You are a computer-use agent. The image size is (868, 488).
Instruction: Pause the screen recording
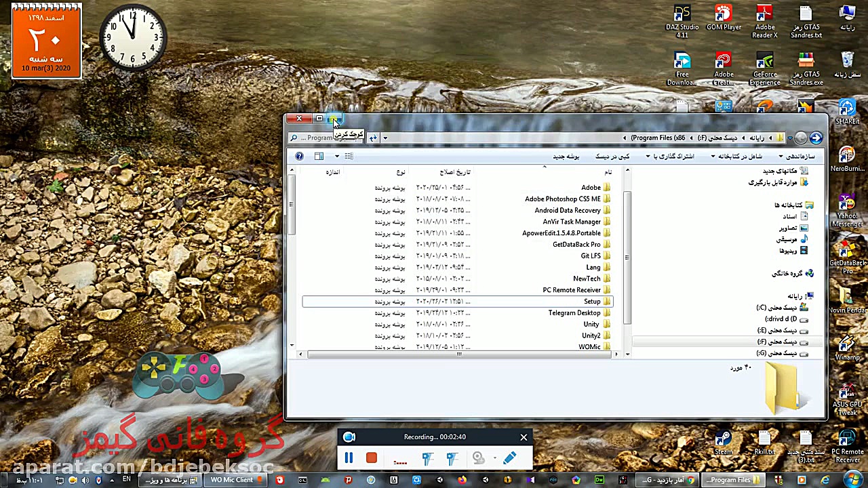click(x=349, y=459)
